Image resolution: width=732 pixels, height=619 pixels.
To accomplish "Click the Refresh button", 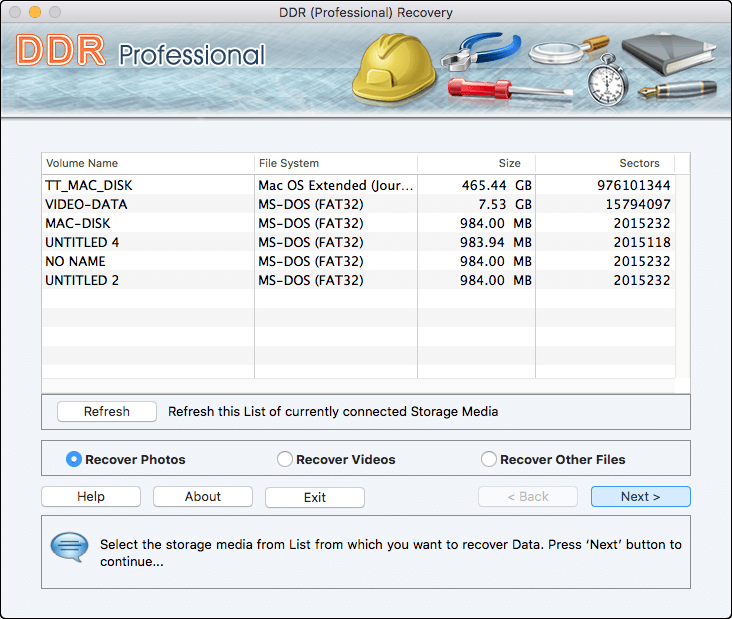I will click(107, 412).
